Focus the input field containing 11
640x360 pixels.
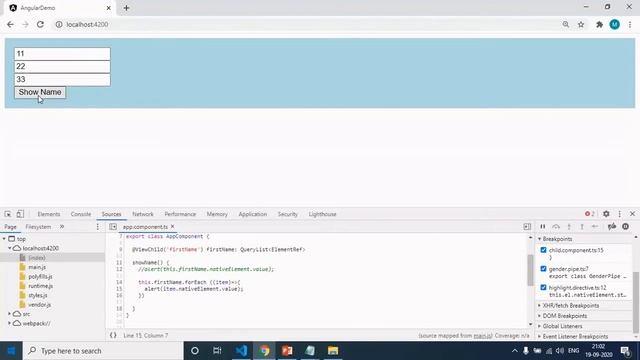(x=62, y=54)
